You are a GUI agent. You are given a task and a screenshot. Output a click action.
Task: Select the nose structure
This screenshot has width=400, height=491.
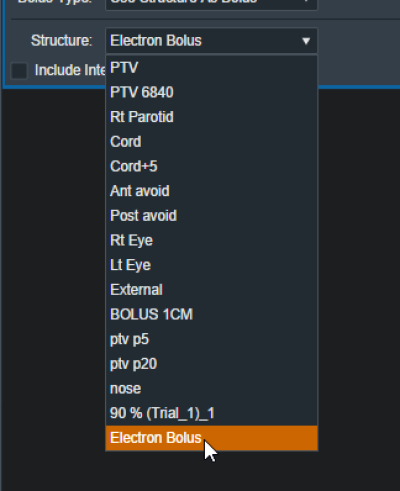[x=212, y=388]
